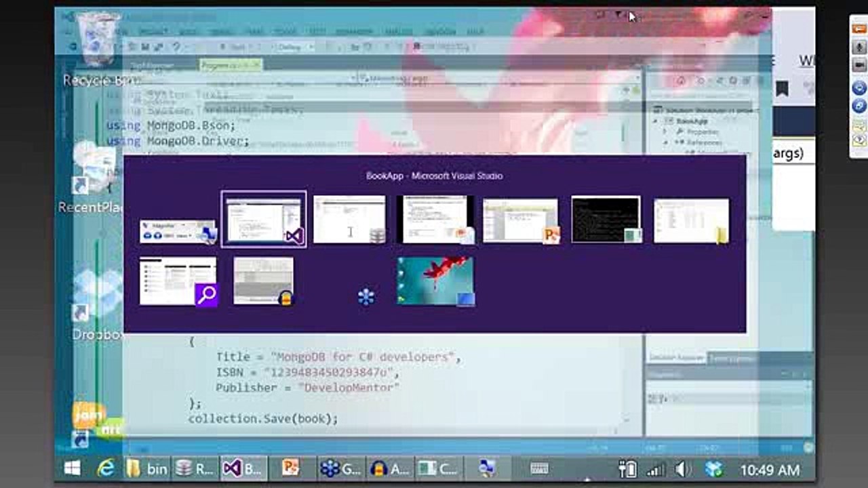Open the database tool taskbar button

(195, 468)
